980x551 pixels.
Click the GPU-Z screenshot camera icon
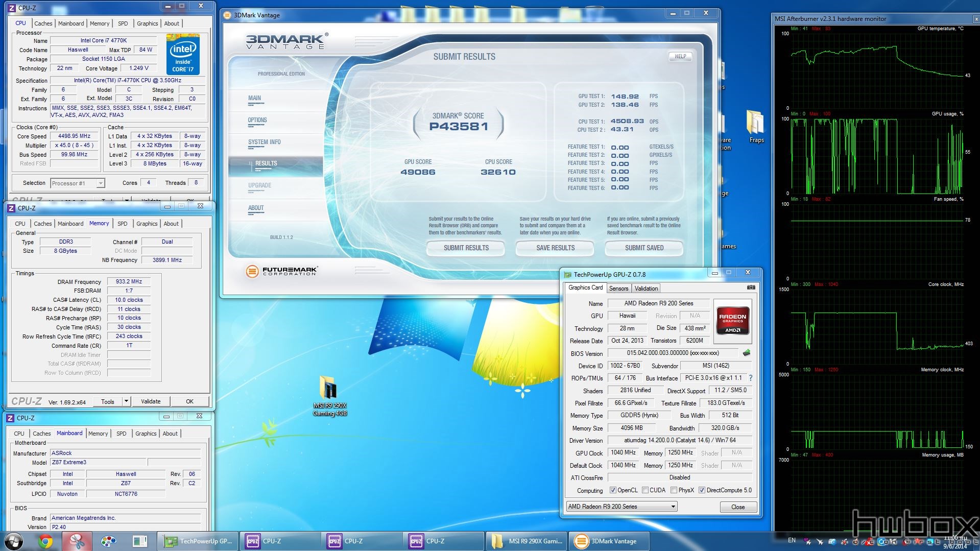(751, 288)
